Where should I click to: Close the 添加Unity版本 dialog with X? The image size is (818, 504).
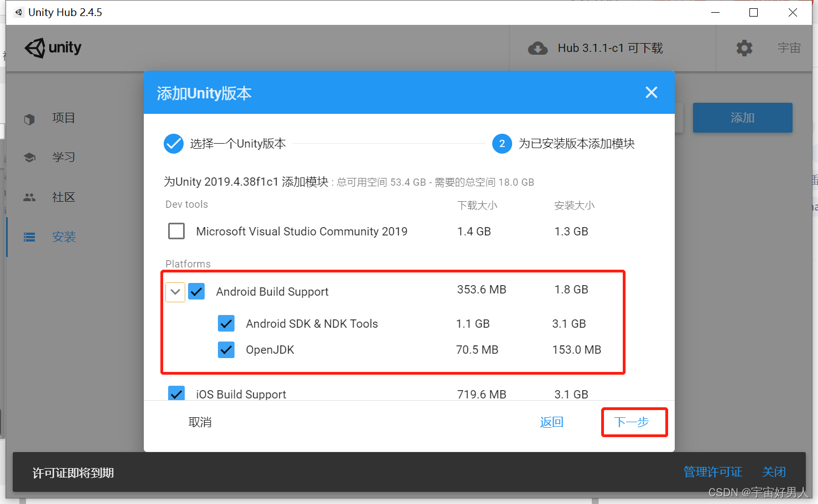pyautogui.click(x=652, y=92)
